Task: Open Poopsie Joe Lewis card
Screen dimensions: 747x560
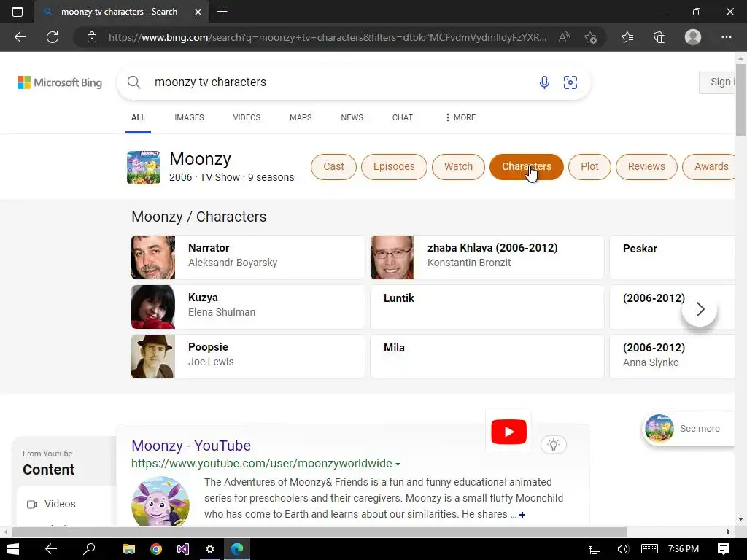Action: pos(248,356)
